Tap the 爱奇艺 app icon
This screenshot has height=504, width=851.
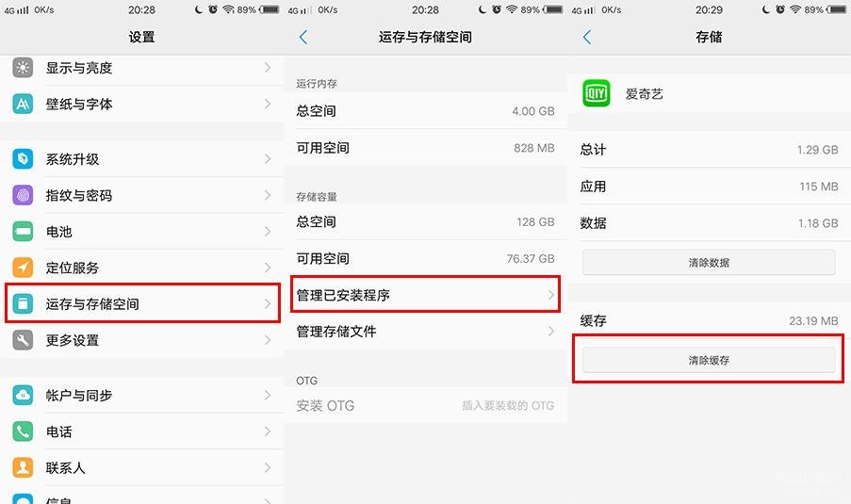click(597, 93)
